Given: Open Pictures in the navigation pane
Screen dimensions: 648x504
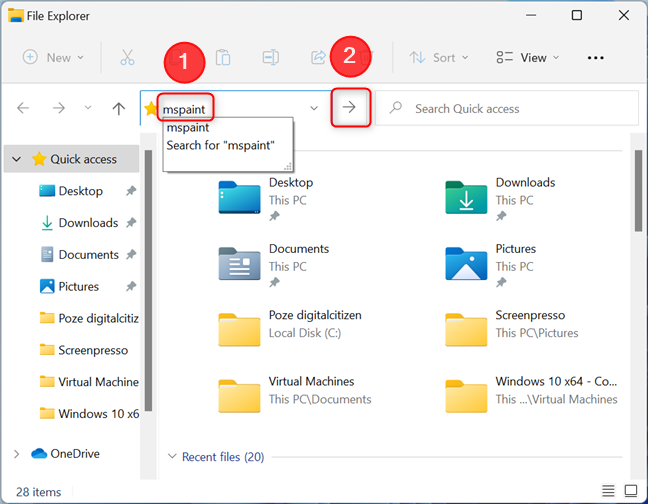Looking at the screenshot, I should pyautogui.click(x=79, y=286).
